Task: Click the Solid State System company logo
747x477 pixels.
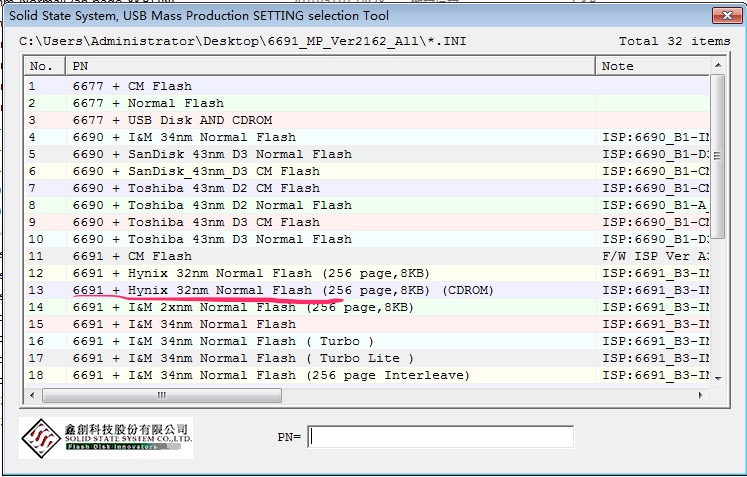Action: pyautogui.click(x=106, y=438)
